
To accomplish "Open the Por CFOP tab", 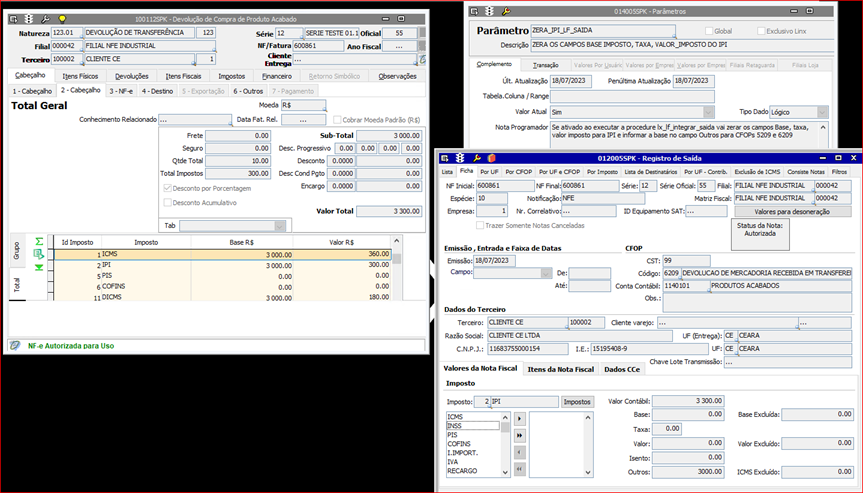I will (x=518, y=172).
